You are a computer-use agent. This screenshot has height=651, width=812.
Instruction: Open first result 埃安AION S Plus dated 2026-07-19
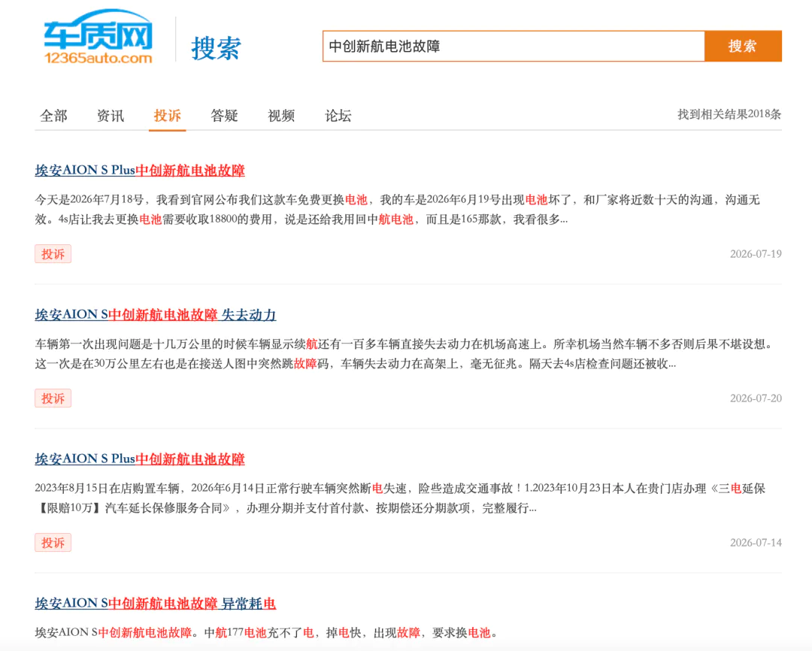click(140, 171)
